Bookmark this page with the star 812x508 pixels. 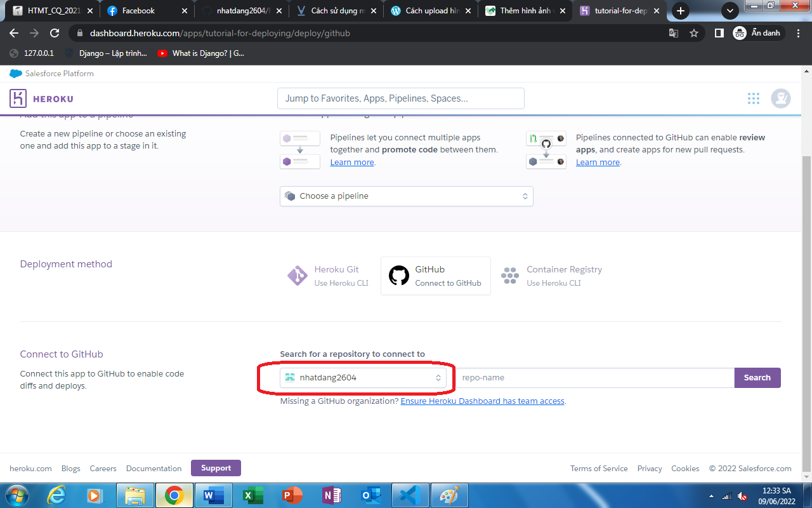tap(694, 33)
